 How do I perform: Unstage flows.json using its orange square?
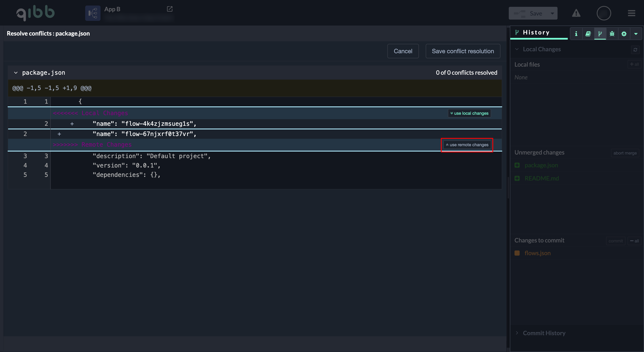tap(517, 253)
